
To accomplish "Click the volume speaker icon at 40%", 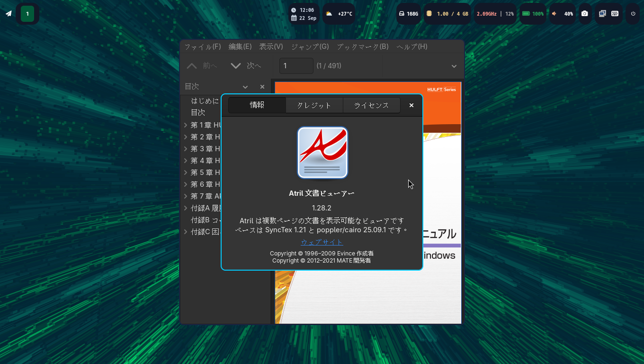I will pos(554,14).
